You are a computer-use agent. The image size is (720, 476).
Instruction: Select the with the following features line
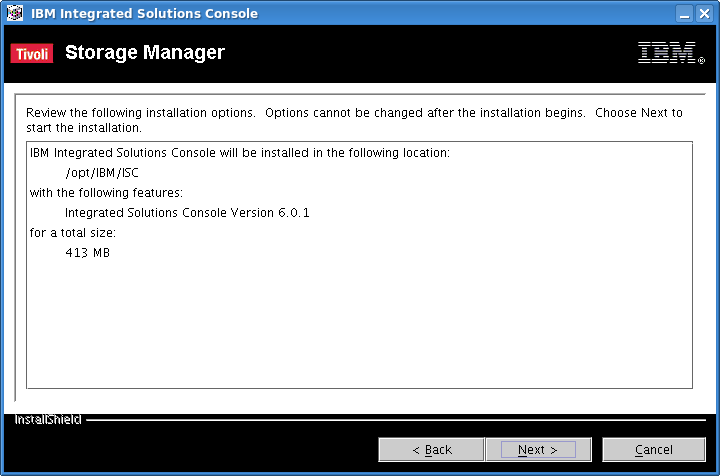point(106,193)
